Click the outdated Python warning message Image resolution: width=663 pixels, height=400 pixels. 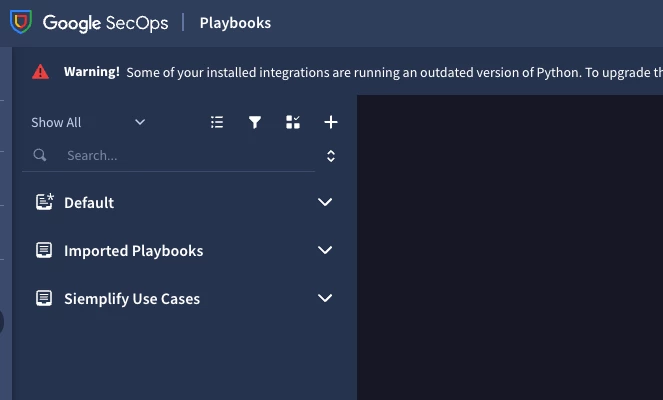point(395,73)
